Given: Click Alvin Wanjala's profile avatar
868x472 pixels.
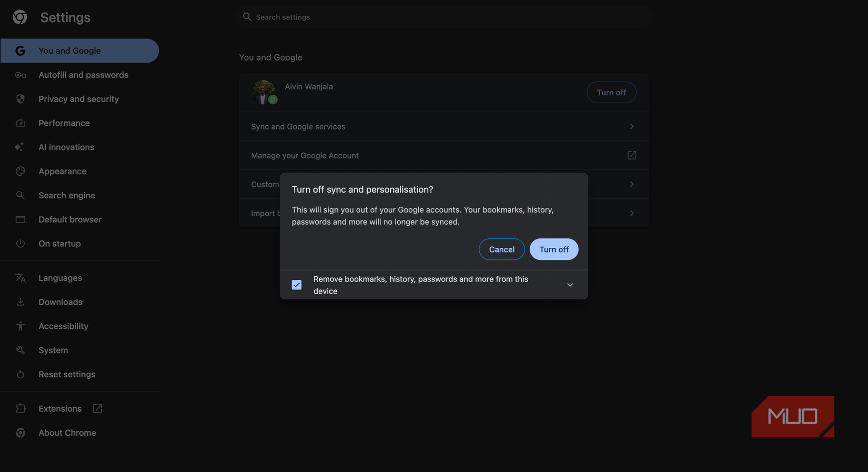Looking at the screenshot, I should point(264,92).
